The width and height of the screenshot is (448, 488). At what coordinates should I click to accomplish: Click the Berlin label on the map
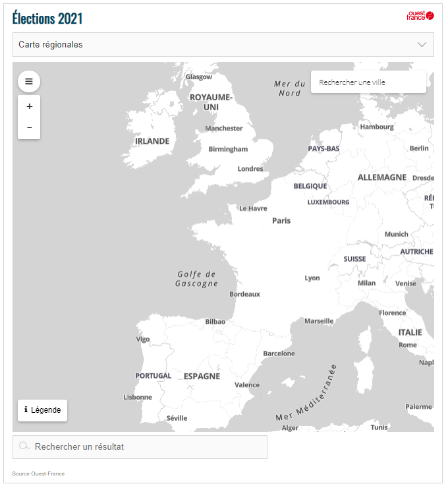(x=419, y=148)
